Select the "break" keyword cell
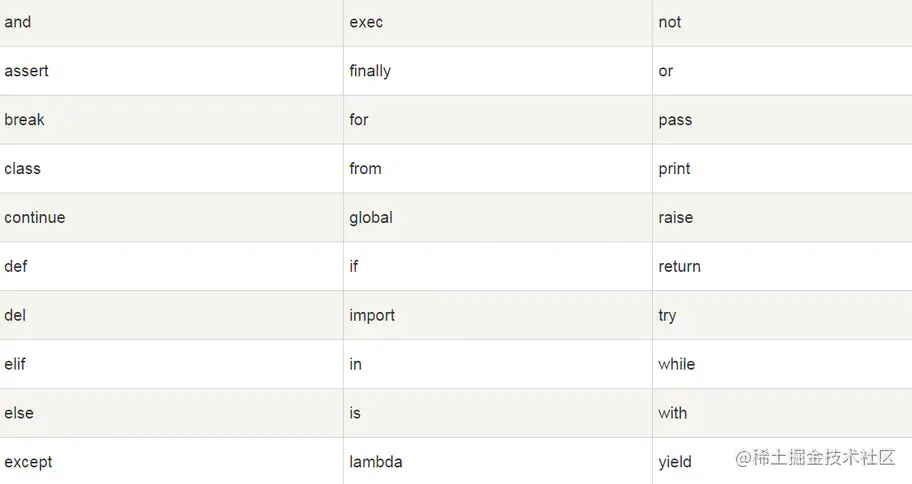The image size is (912, 484). [24, 120]
